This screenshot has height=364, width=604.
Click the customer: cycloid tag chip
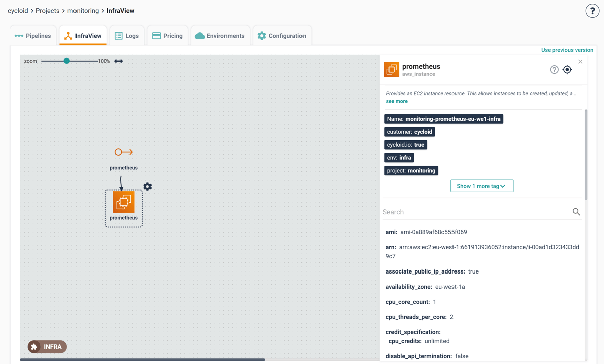click(x=409, y=131)
